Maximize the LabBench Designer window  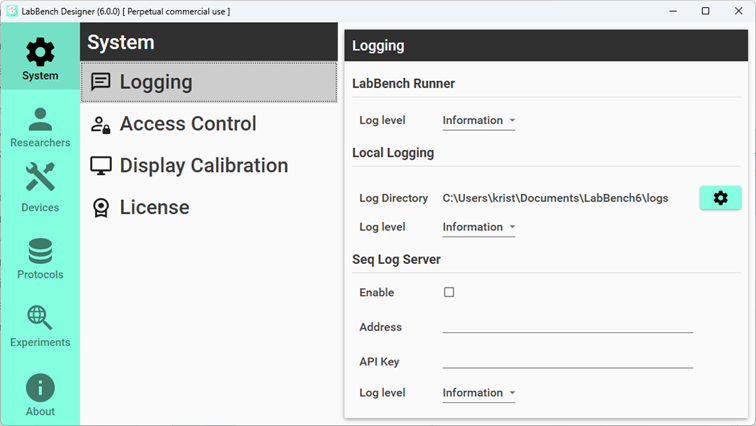[x=705, y=11]
